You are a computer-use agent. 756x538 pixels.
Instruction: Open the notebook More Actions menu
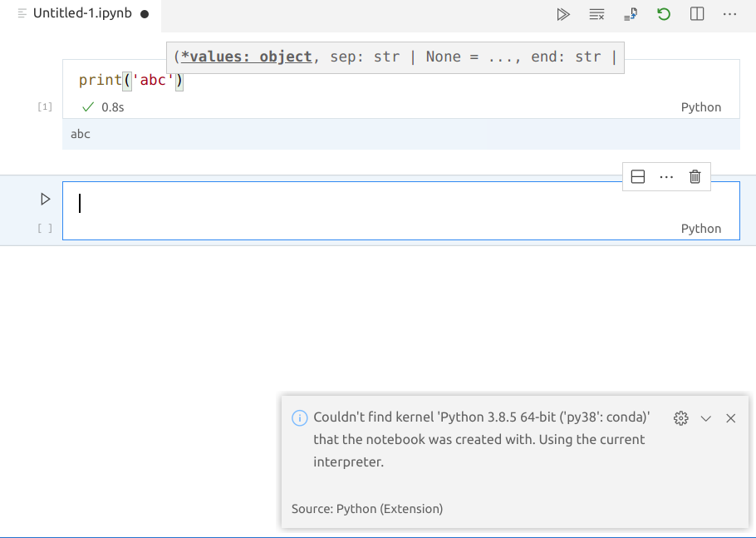click(729, 14)
